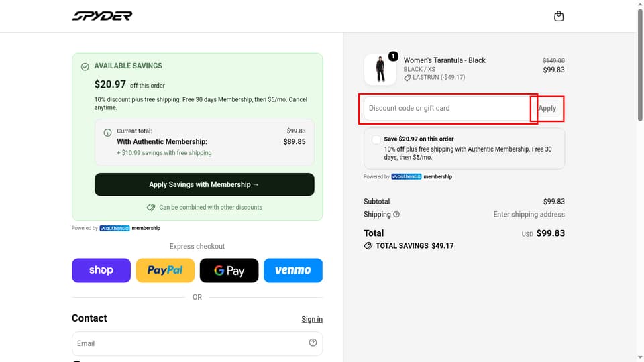Click "Women's Tarantula - Black" product name
The image size is (644, 362).
click(x=444, y=60)
